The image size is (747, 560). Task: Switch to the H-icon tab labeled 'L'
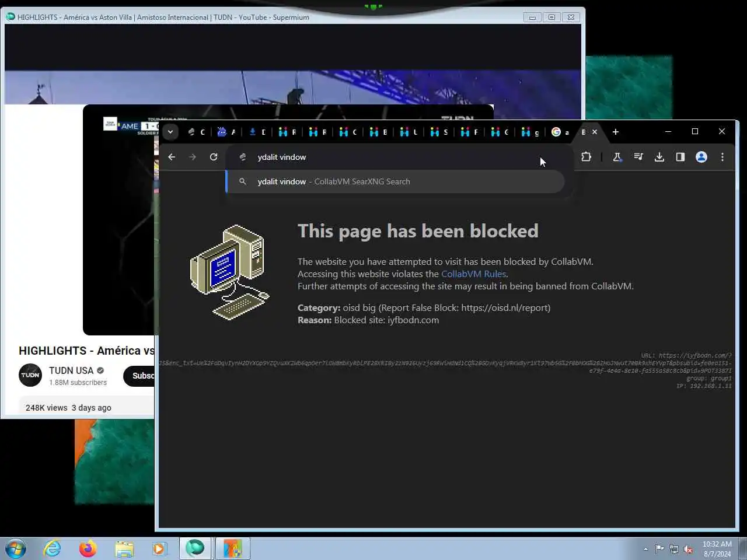(x=409, y=132)
